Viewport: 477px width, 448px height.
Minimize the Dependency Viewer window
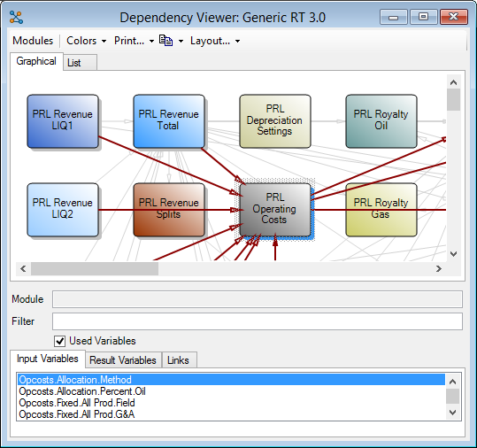pos(393,17)
